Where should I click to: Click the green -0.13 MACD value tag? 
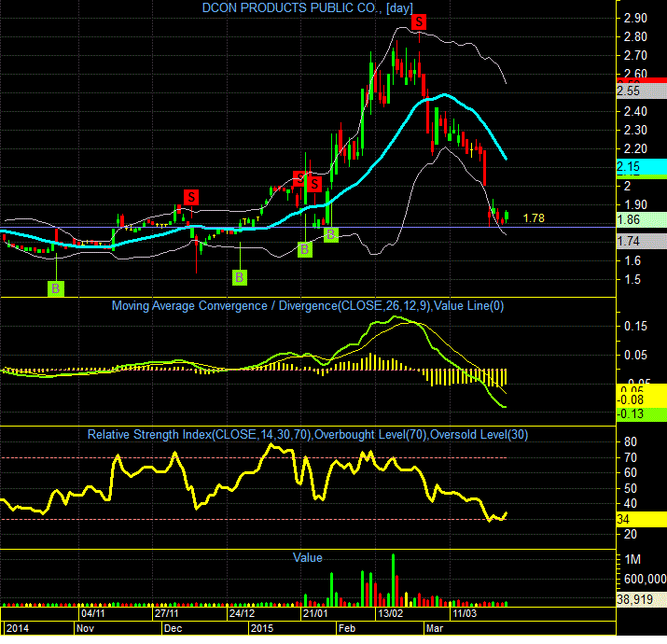642,414
